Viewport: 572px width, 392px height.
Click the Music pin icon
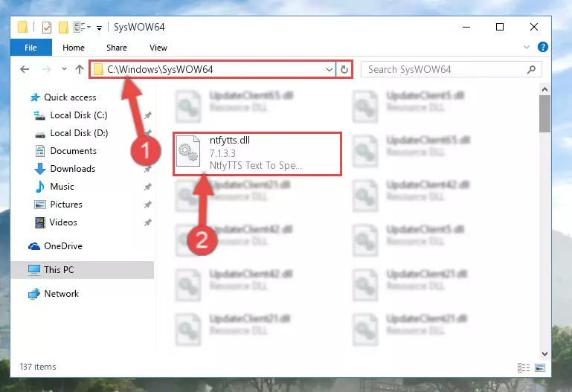click(x=148, y=187)
